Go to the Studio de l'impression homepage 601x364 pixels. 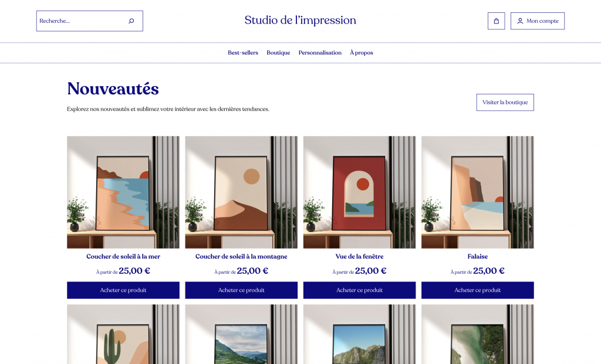[300, 20]
